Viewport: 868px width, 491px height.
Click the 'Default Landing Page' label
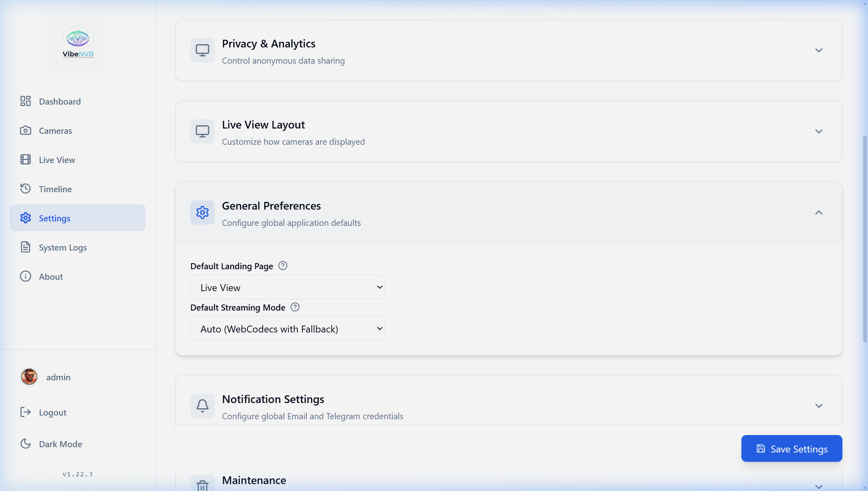tap(232, 266)
